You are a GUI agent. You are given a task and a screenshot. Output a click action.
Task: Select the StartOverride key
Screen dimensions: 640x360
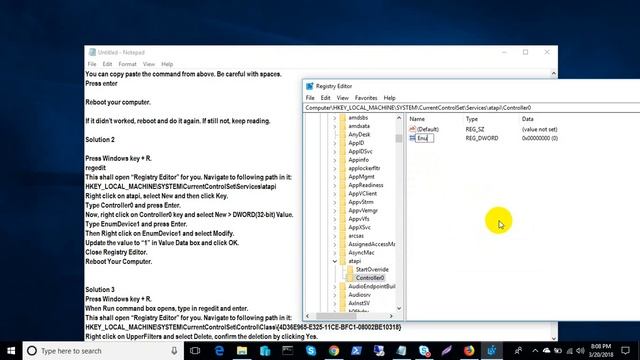click(372, 269)
